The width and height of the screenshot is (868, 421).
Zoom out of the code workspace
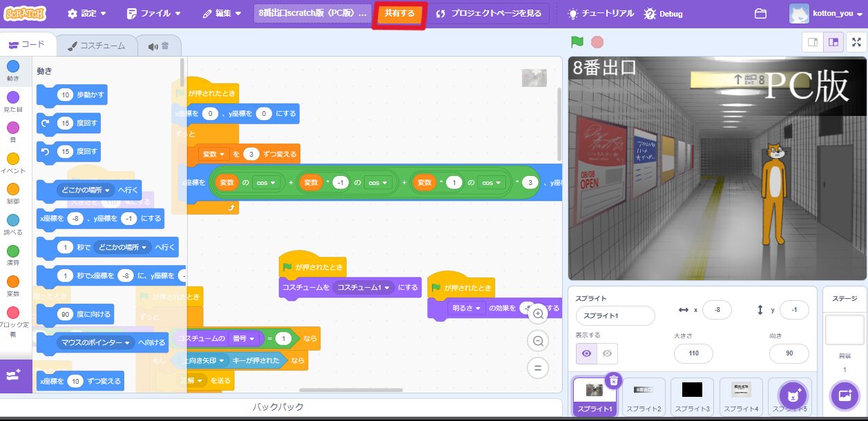coord(538,340)
